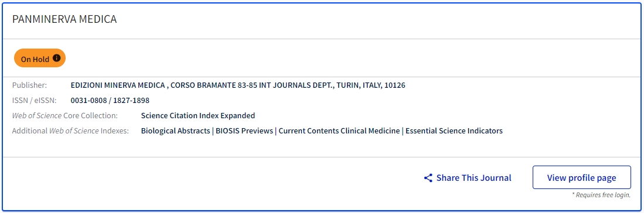Select the Biological Abstracts index entry
Image resolution: width=644 pixels, height=213 pixels.
point(175,131)
